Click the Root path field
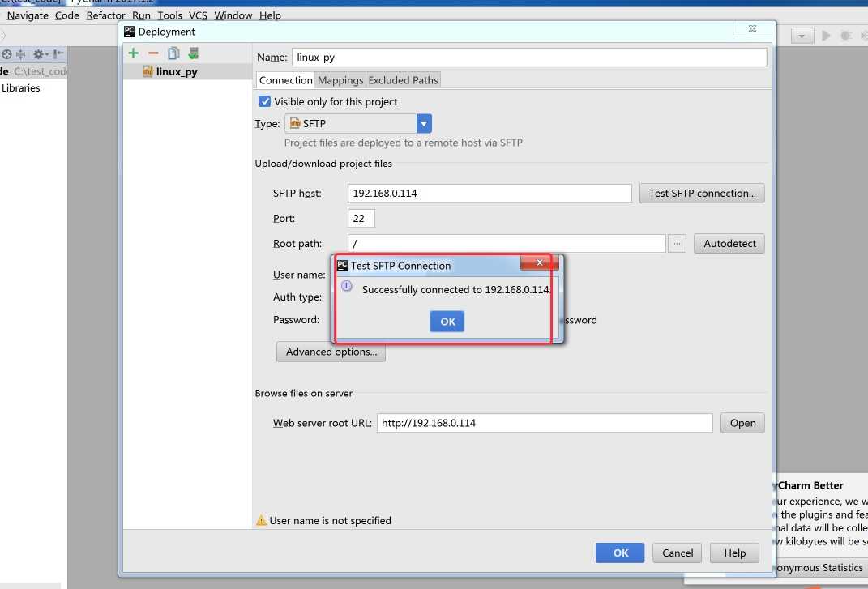This screenshot has height=589, width=868. tap(507, 244)
